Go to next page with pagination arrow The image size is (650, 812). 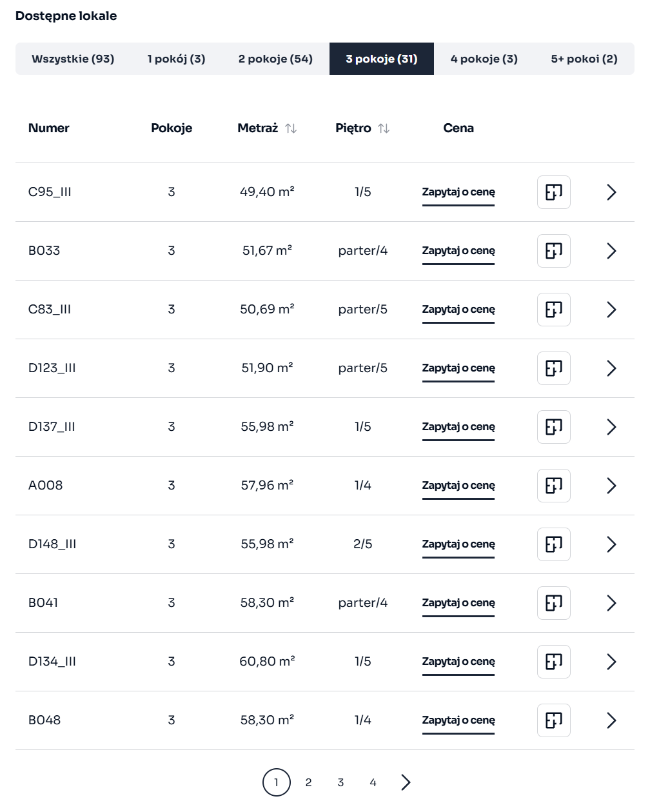point(406,782)
